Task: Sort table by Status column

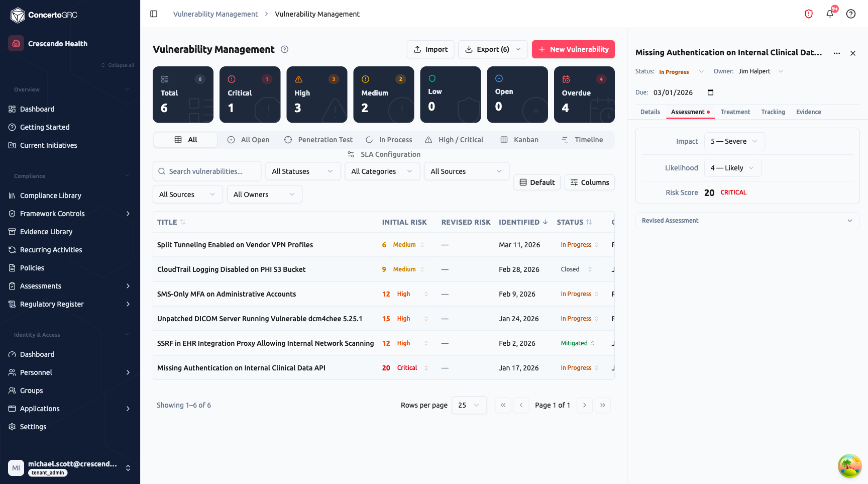Action: [574, 222]
